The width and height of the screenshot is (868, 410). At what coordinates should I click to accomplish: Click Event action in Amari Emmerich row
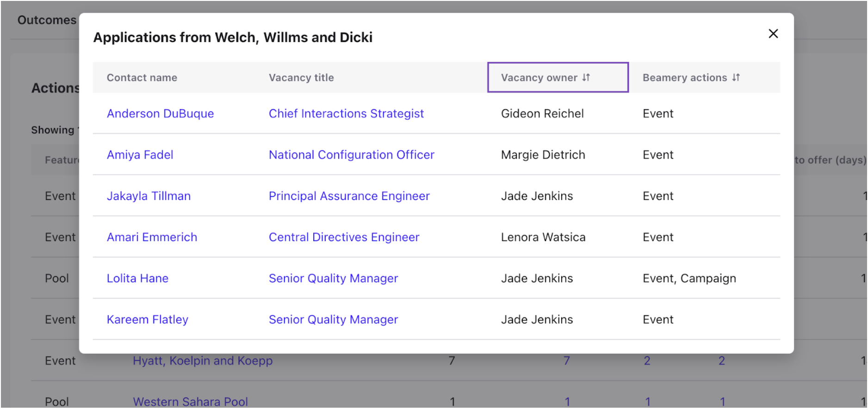[658, 237]
